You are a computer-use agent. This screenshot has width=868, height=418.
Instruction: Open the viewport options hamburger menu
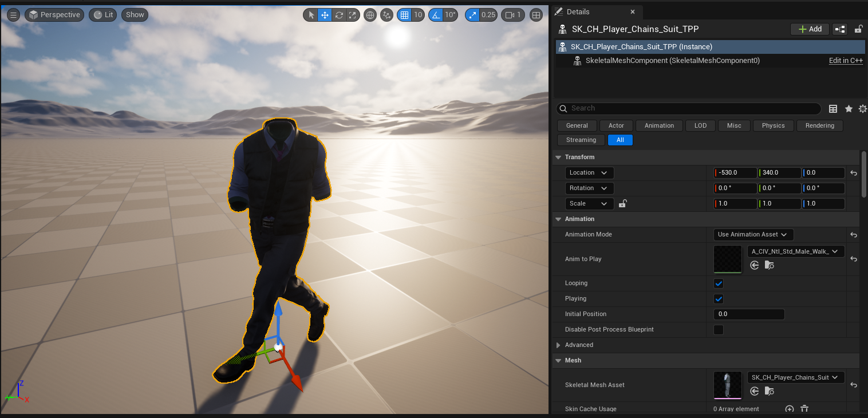coord(13,15)
